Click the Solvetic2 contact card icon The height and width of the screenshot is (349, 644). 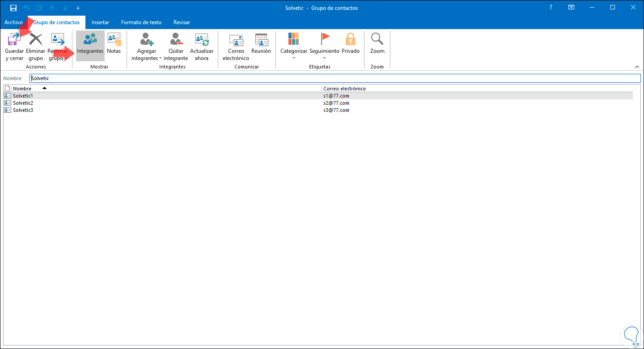coord(8,103)
